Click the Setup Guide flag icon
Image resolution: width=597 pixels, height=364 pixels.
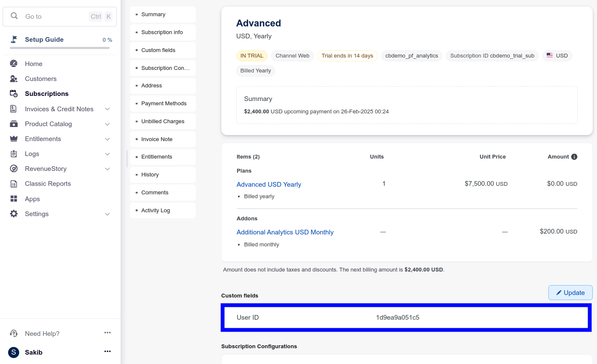pos(14,40)
